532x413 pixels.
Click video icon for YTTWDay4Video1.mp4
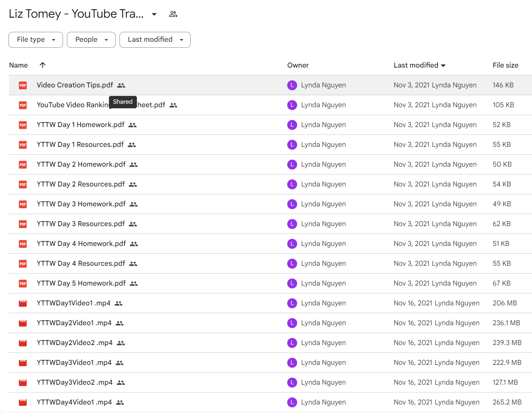(x=23, y=402)
